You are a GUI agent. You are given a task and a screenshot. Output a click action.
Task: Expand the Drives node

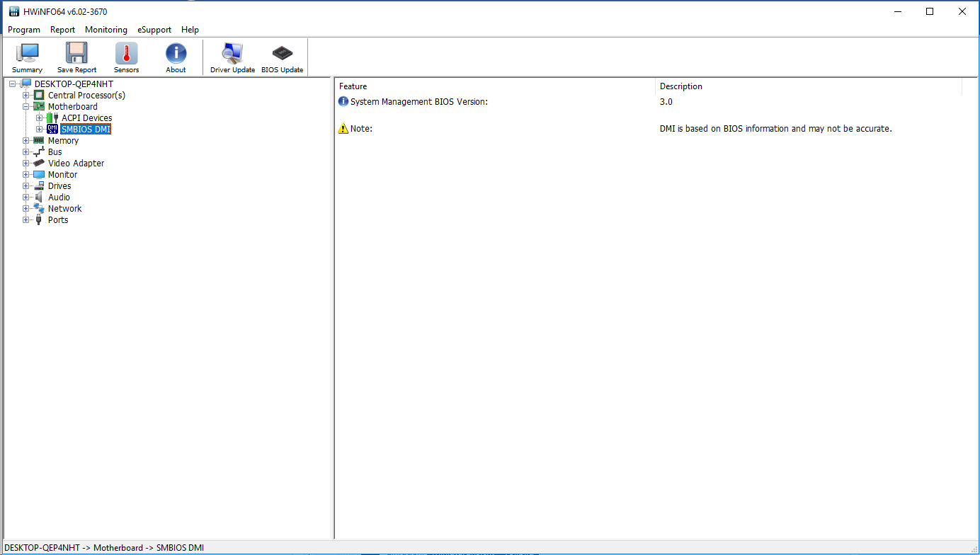pos(26,186)
